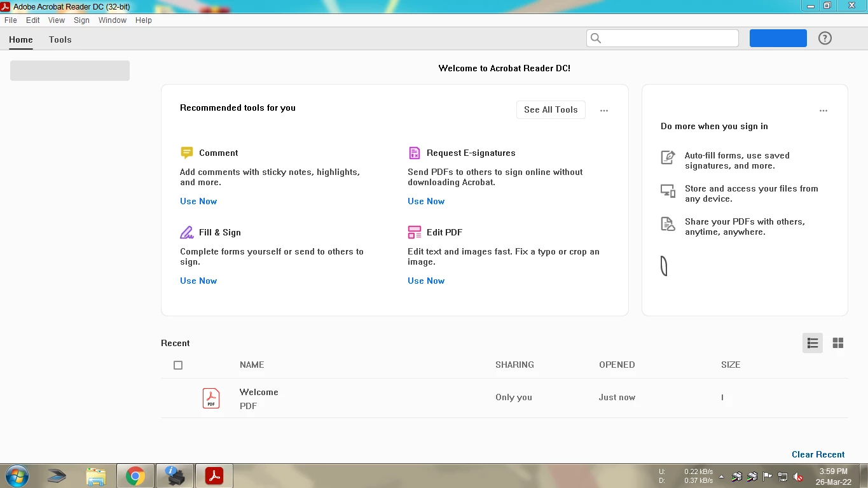This screenshot has width=868, height=488.
Task: Click the Action Center flag icon
Action: pos(767,477)
